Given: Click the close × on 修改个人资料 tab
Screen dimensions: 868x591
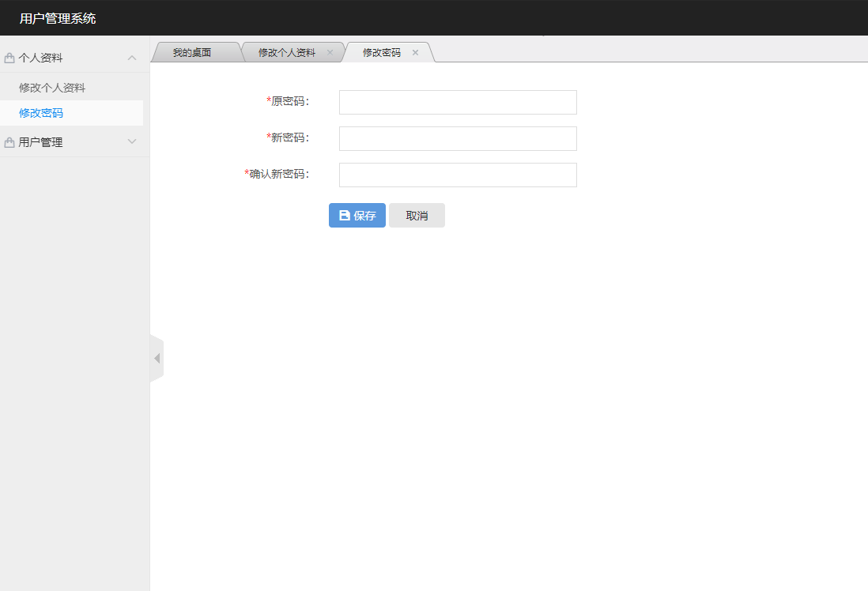Looking at the screenshot, I should point(330,52).
